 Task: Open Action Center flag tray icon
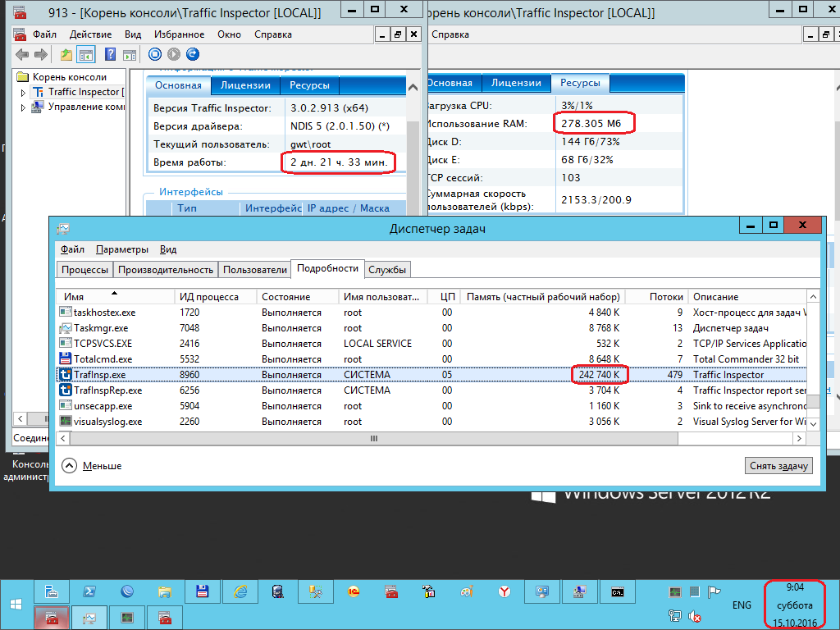pos(714,592)
